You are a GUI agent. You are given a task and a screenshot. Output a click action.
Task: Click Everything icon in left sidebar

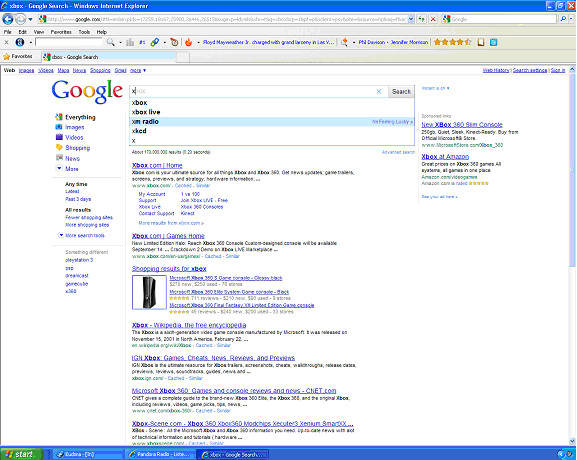coord(59,117)
